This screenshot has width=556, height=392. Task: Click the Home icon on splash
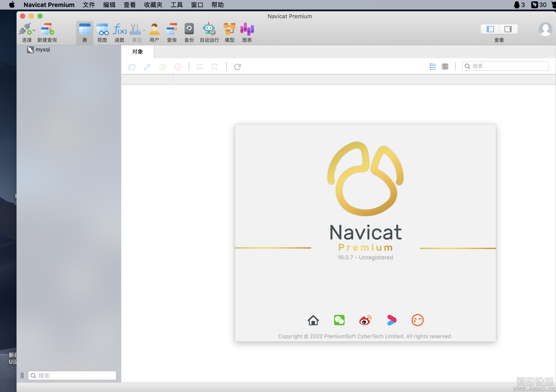pyautogui.click(x=313, y=320)
